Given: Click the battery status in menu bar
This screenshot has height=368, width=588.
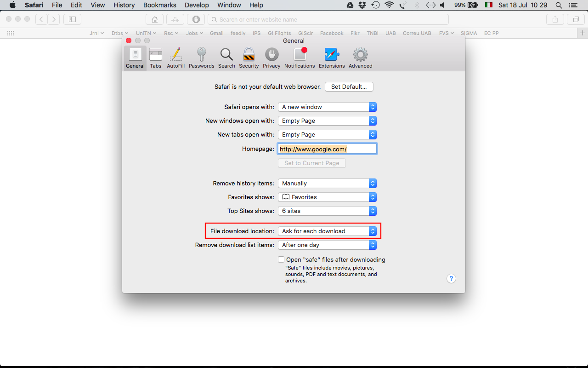Looking at the screenshot, I should tap(466, 5).
